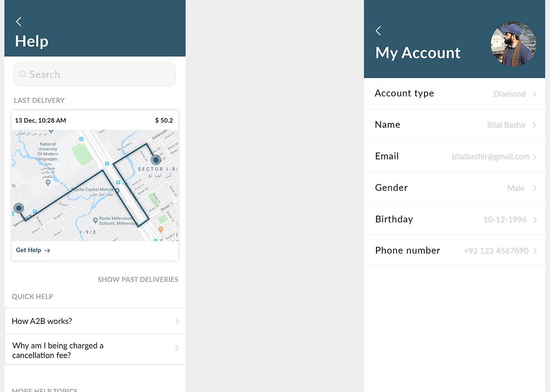Edit the Email address row
This screenshot has height=392, width=550.
(x=454, y=156)
